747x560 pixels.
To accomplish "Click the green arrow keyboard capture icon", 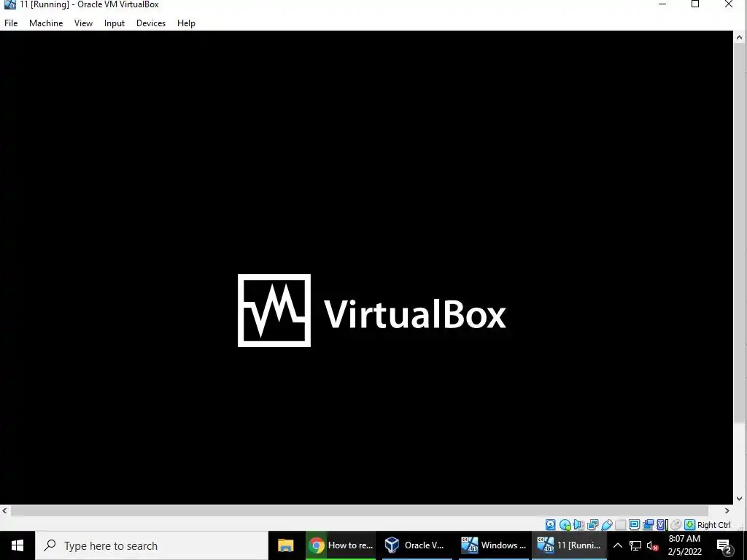I will (x=689, y=525).
